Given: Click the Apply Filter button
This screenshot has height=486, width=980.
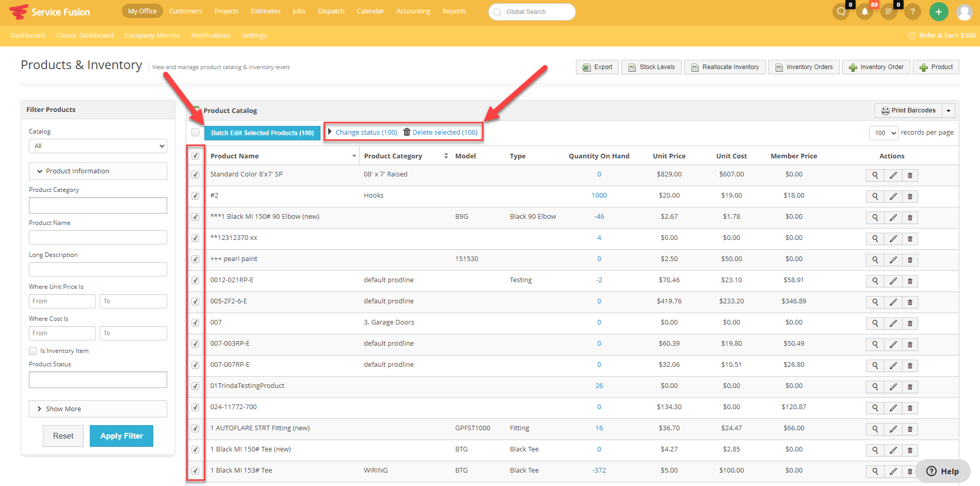Looking at the screenshot, I should pyautogui.click(x=121, y=436).
